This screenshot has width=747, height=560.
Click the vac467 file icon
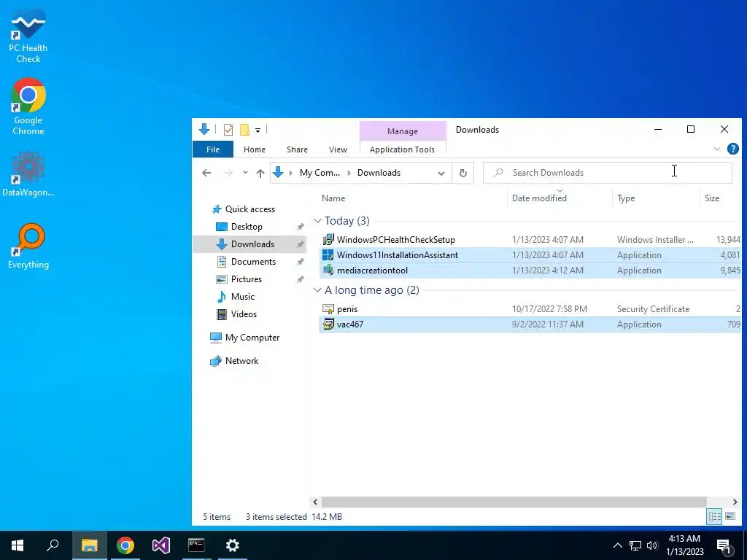[x=328, y=324]
